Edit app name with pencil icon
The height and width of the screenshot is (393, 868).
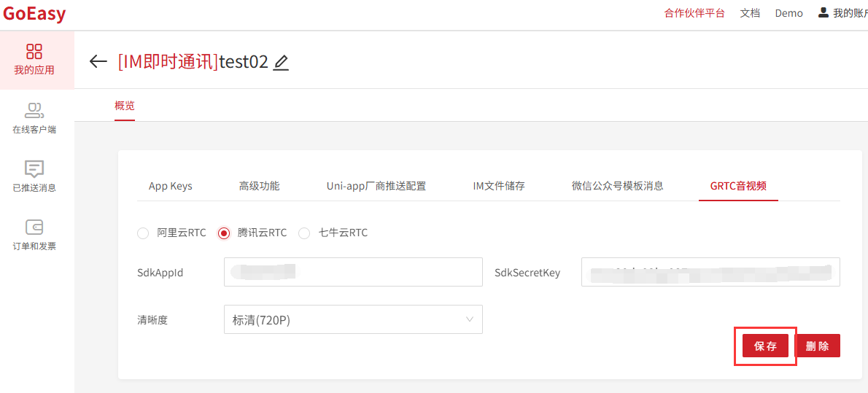pos(282,62)
